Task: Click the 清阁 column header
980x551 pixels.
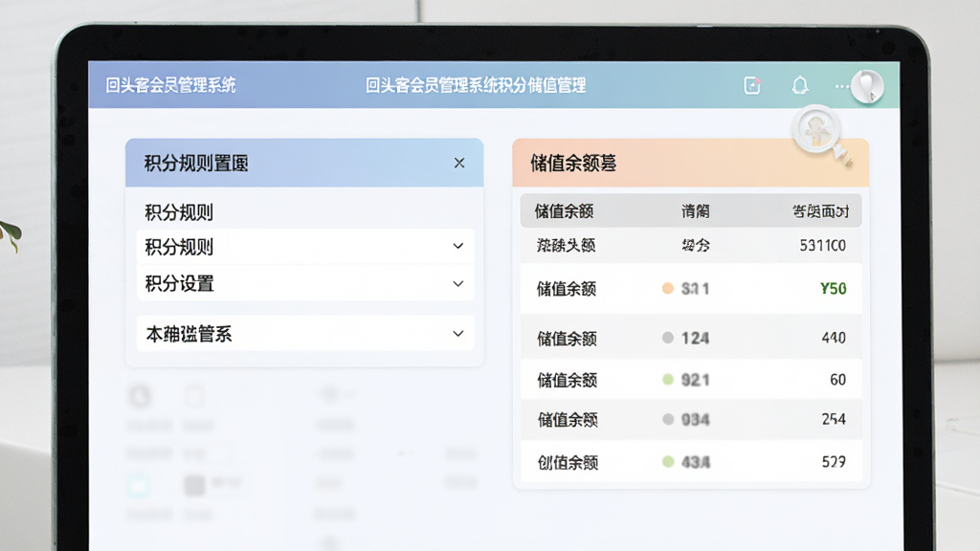Action: [695, 211]
